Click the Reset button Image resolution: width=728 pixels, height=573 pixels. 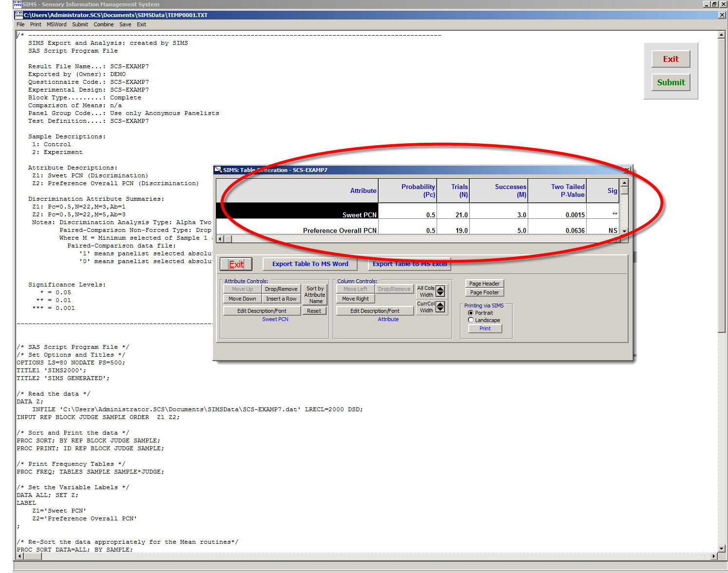[314, 311]
